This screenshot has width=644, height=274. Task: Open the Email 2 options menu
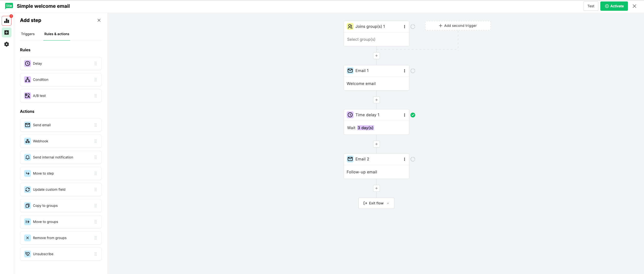[x=404, y=159]
